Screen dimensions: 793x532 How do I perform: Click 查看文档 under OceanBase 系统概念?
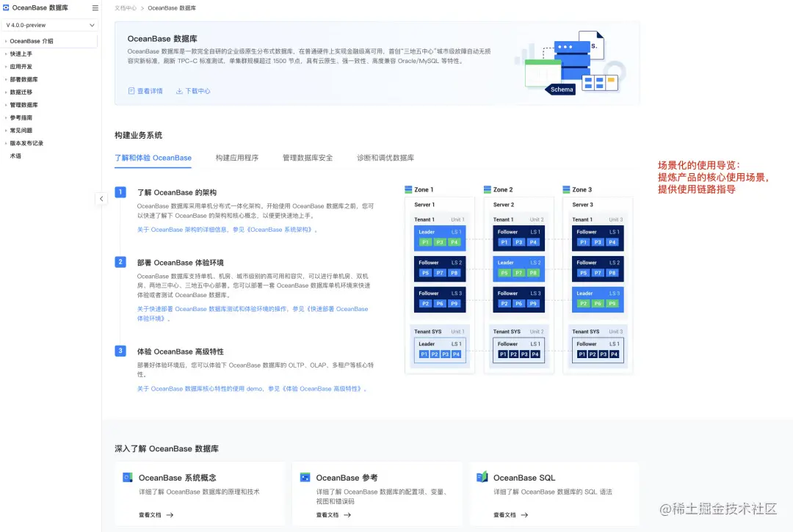point(150,515)
